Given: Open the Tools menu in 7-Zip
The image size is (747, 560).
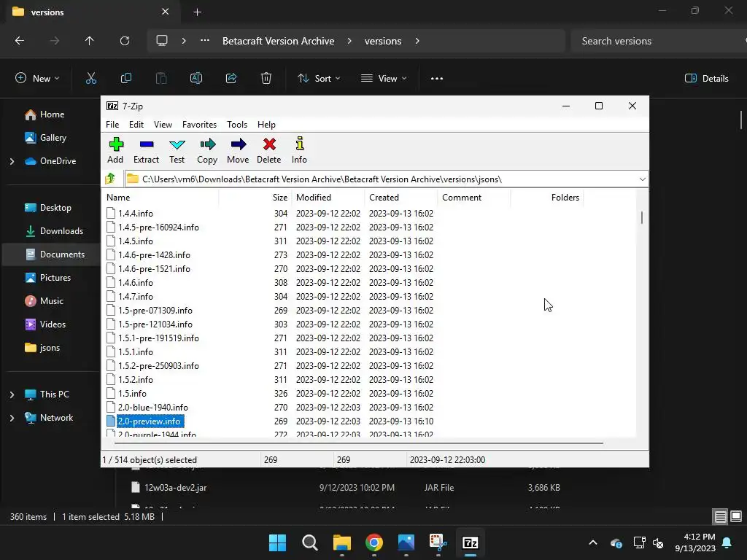Looking at the screenshot, I should point(237,124).
